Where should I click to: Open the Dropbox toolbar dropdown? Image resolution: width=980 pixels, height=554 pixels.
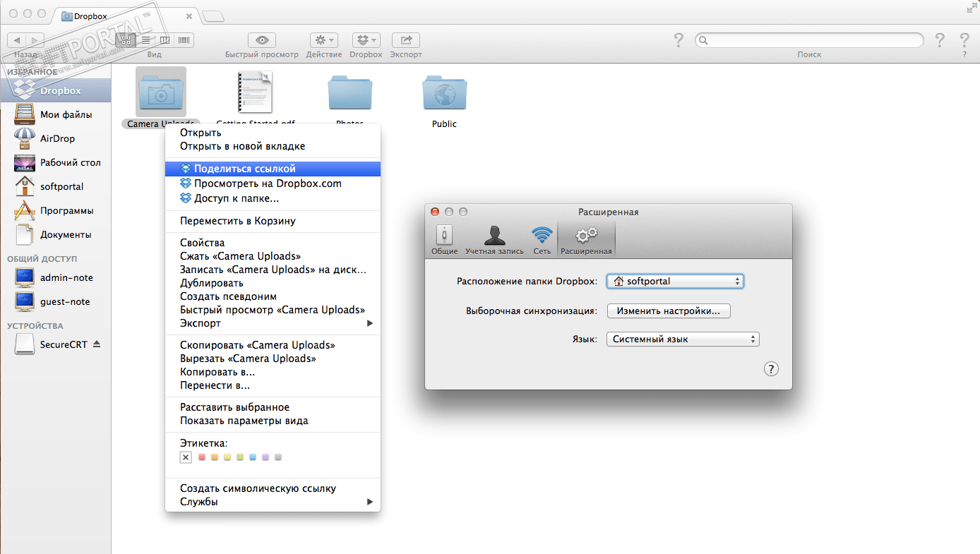[x=366, y=40]
